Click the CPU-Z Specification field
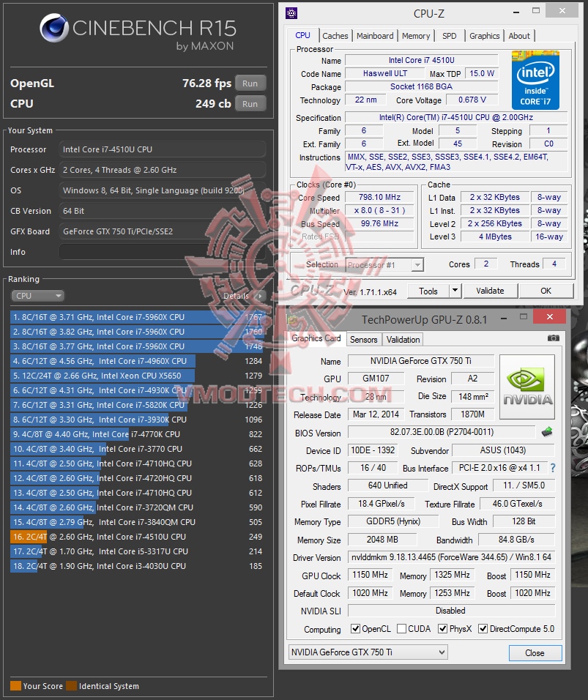 (456, 117)
